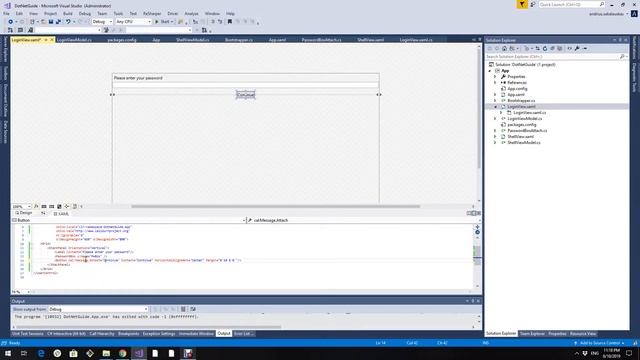
Task: Collapse the LoginView.xaml node
Action: pyautogui.click(x=495, y=107)
